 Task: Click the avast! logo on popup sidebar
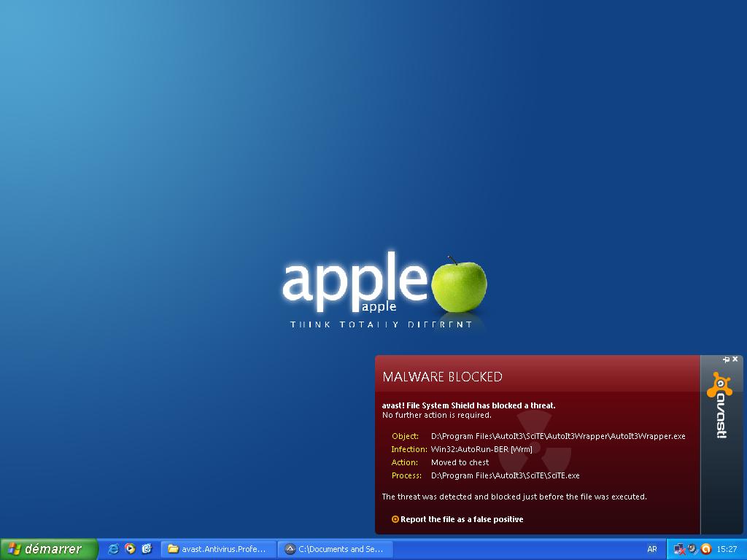point(720,405)
